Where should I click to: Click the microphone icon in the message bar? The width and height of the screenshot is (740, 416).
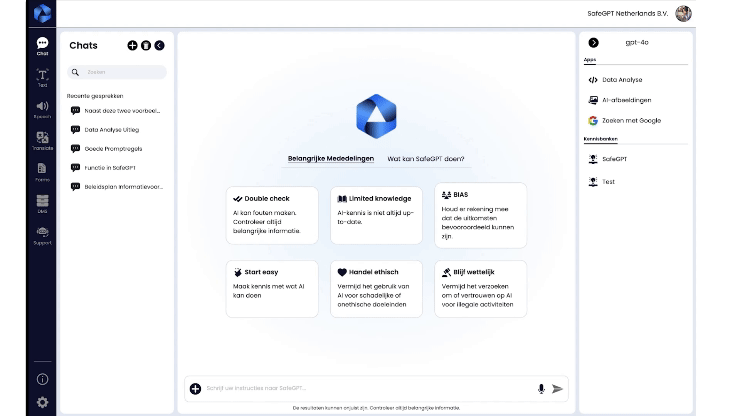(x=541, y=389)
